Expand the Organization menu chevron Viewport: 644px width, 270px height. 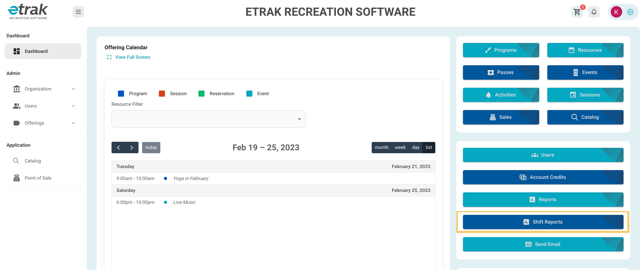(x=73, y=89)
